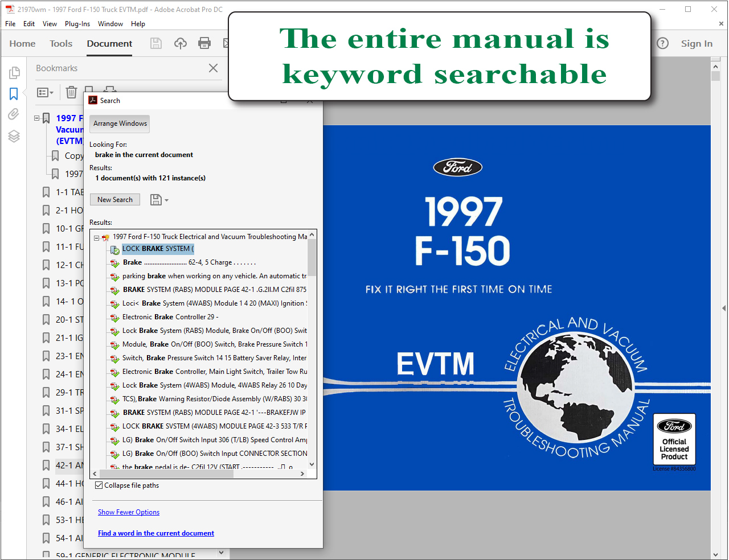The width and height of the screenshot is (729, 560).
Task: Click the Search window's Acrobat icon
Action: click(93, 100)
